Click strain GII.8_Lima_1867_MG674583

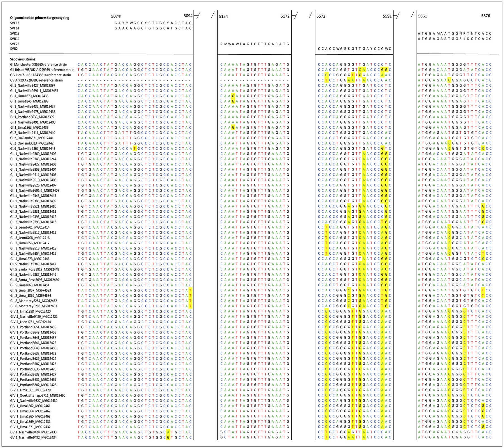pyautogui.click(x=31, y=291)
